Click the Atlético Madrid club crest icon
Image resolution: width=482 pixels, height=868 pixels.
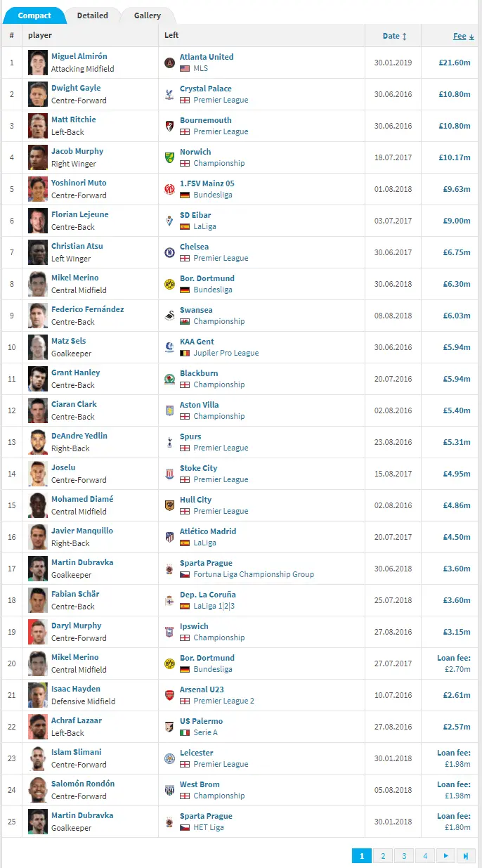point(169,537)
